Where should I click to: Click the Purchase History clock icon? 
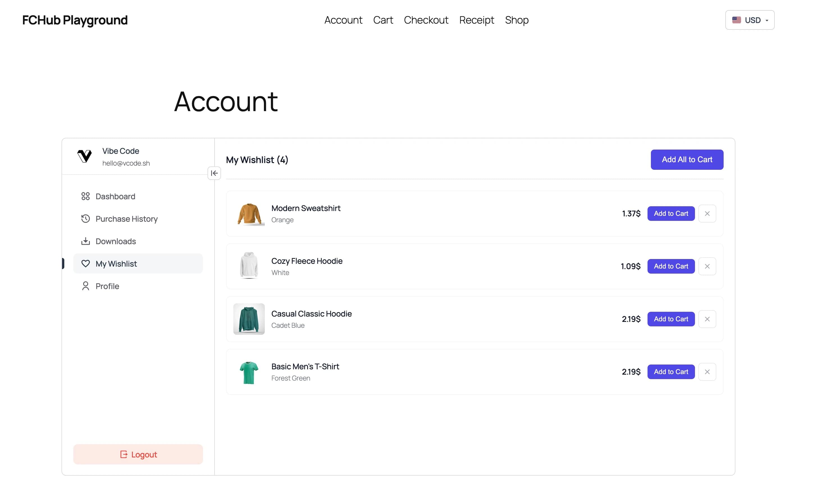[86, 219]
